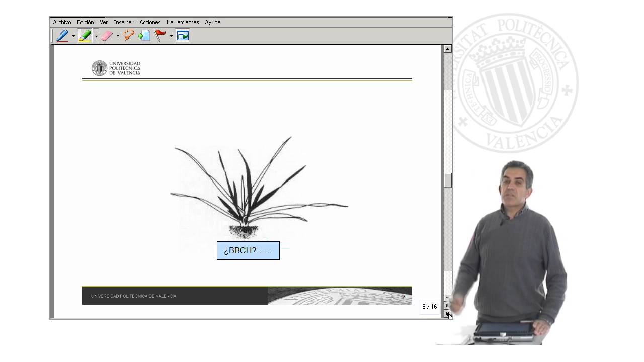Open the Edición menu

click(86, 22)
